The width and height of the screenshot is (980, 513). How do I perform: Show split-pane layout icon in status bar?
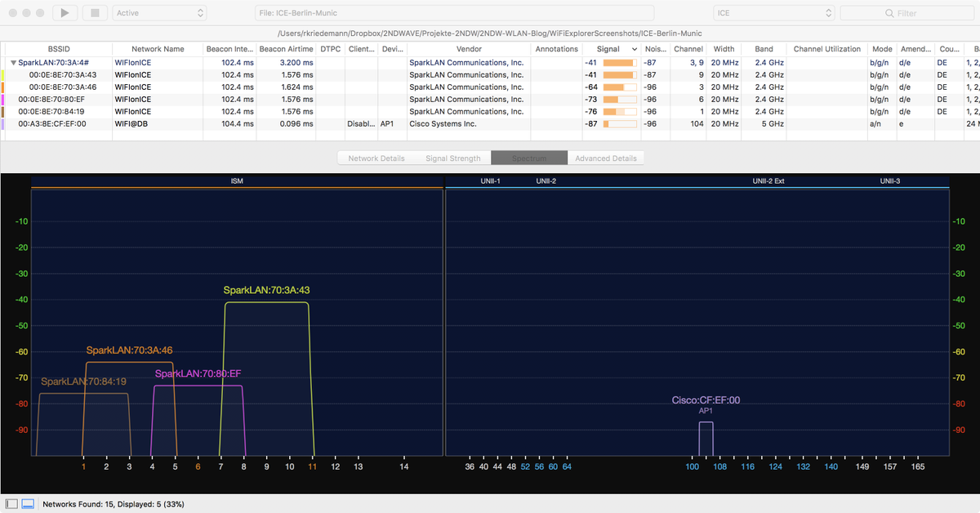point(28,504)
